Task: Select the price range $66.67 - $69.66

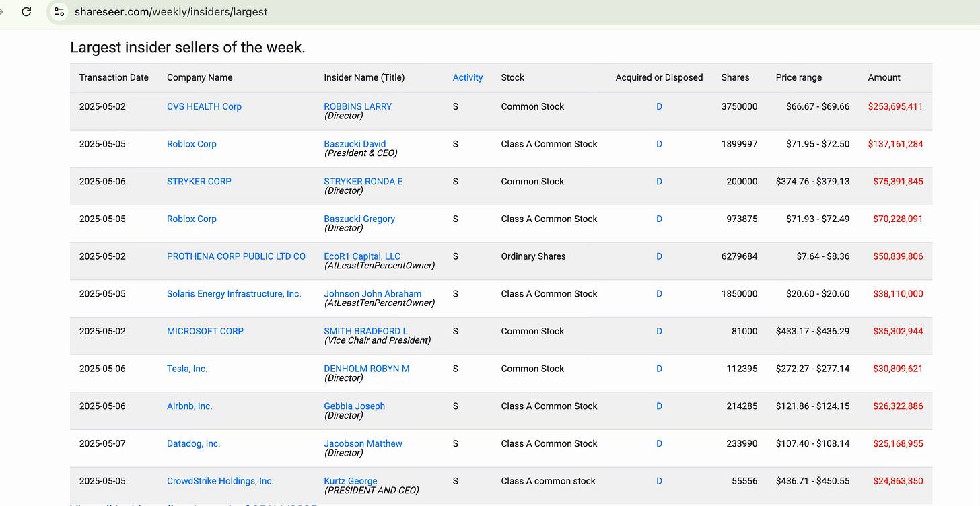Action: (x=818, y=106)
